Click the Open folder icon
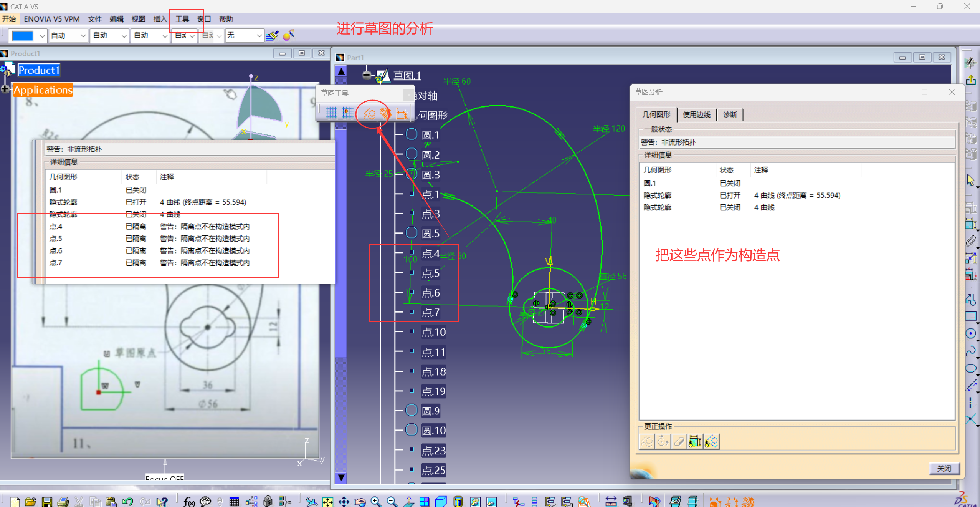This screenshot has height=507, width=980. (30, 502)
